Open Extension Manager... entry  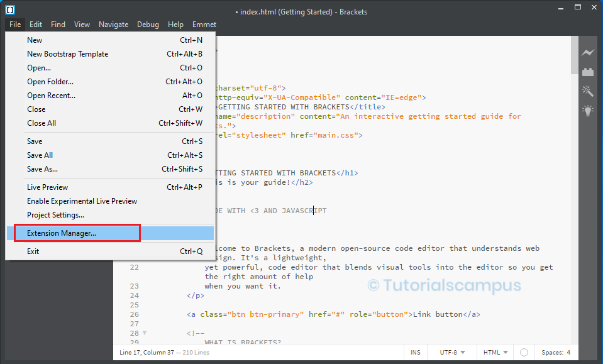(x=111, y=233)
